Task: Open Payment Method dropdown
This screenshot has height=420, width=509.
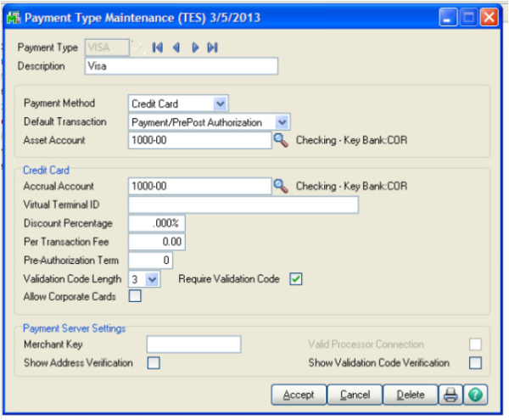Action: click(x=221, y=104)
